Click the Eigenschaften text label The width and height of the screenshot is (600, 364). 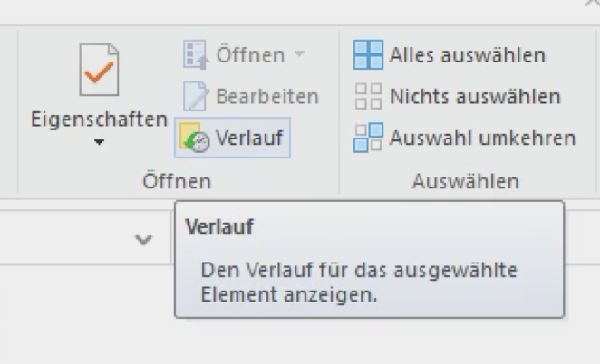click(x=99, y=120)
